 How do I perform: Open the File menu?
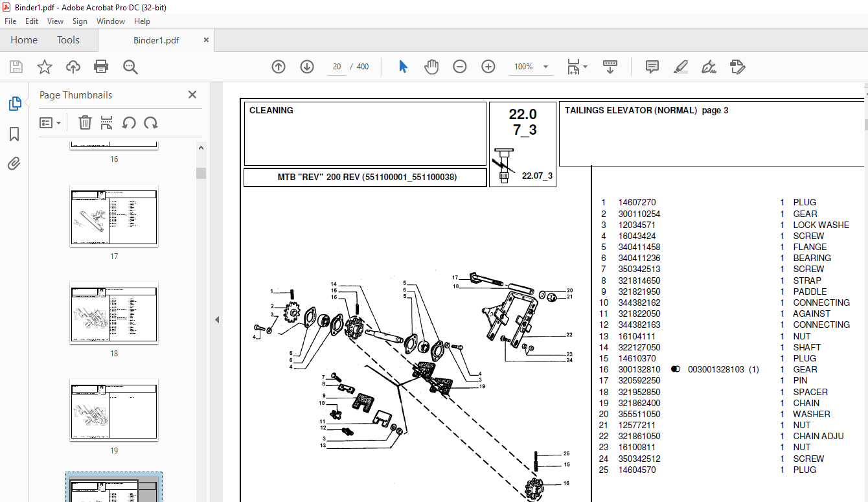point(10,21)
